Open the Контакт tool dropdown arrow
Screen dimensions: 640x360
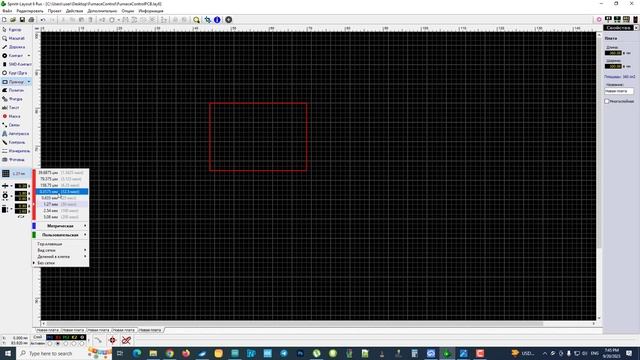click(29, 56)
